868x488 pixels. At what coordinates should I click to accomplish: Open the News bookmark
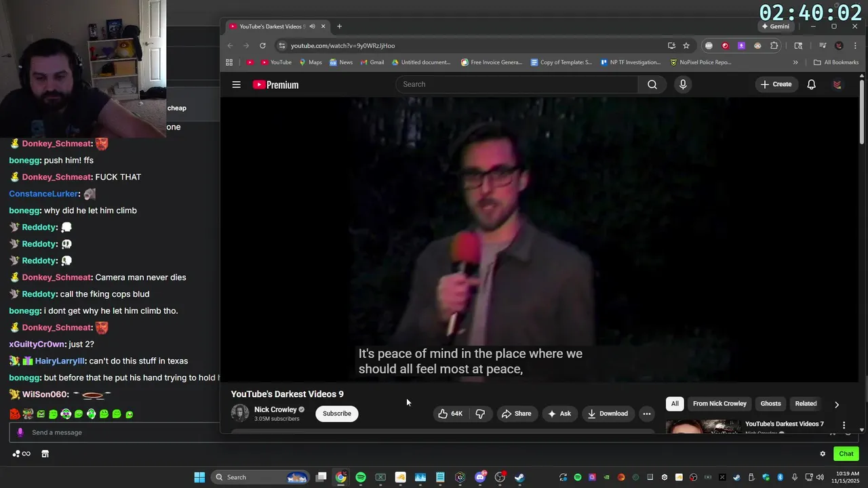tap(341, 62)
